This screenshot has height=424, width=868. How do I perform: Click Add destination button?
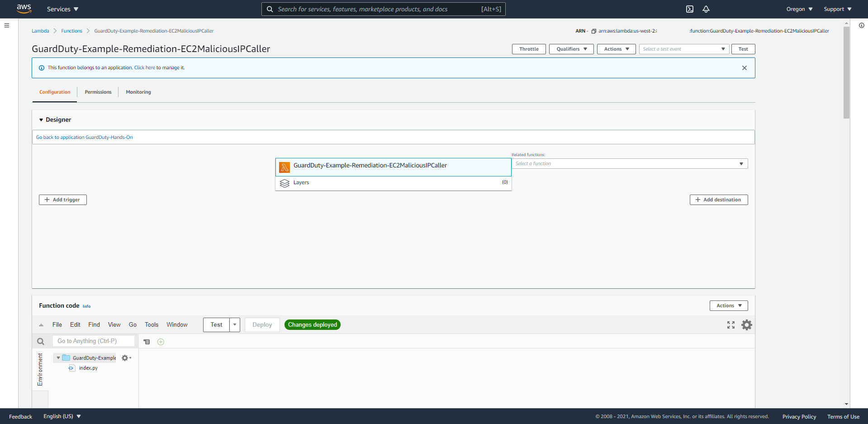coord(719,200)
